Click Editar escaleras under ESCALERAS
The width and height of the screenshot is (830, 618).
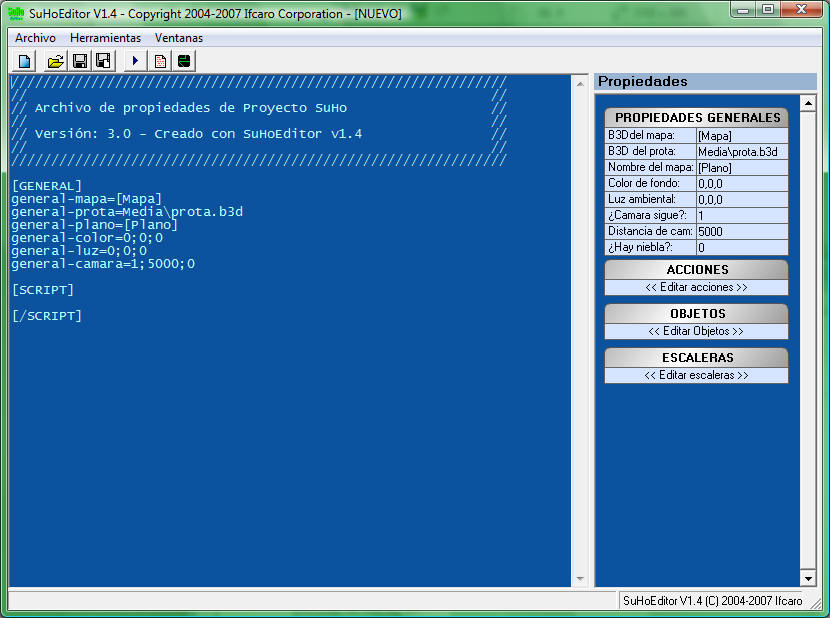pos(696,376)
